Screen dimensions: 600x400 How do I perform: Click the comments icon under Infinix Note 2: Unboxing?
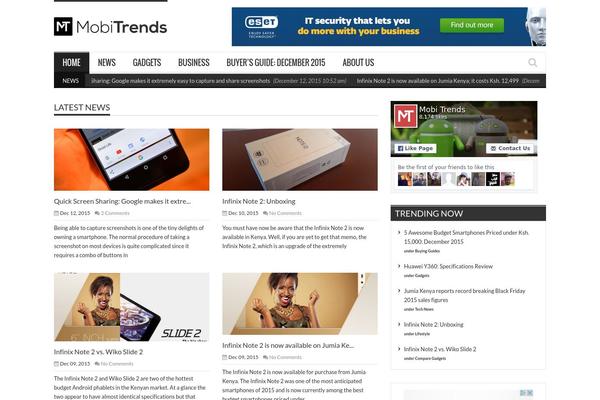point(266,213)
